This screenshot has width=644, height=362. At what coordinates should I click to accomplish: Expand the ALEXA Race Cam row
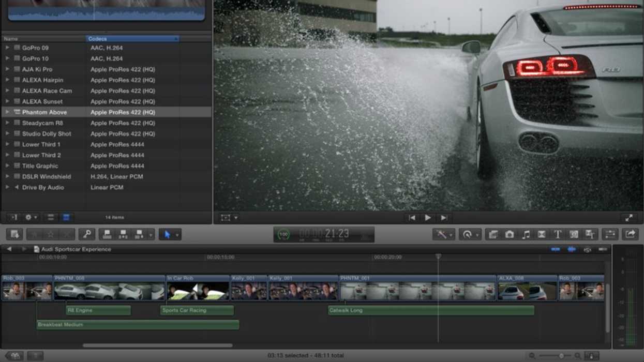pos(7,90)
